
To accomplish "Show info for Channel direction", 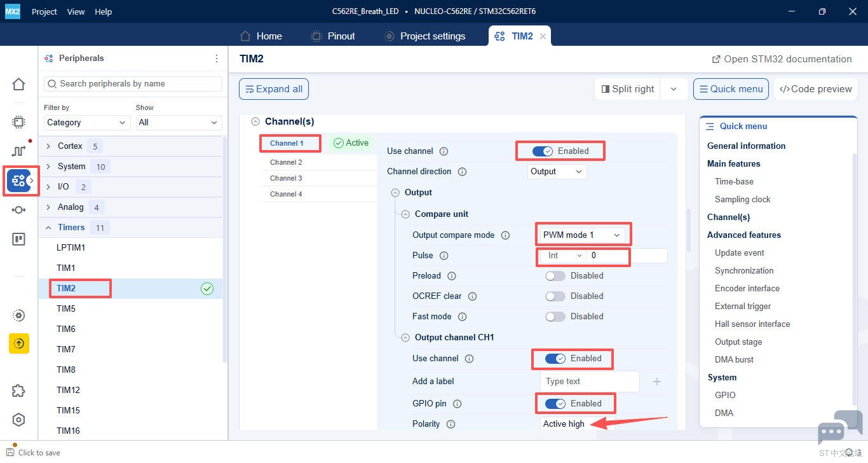I will click(463, 172).
